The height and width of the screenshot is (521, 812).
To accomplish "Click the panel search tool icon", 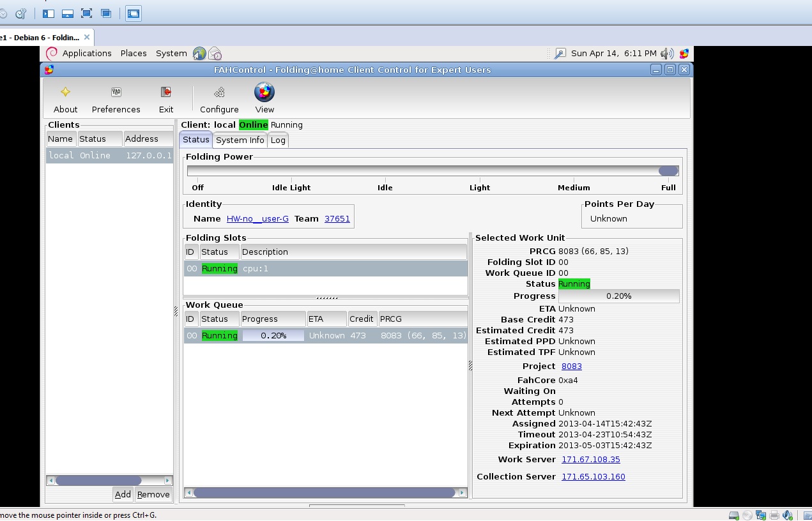I will click(x=560, y=54).
